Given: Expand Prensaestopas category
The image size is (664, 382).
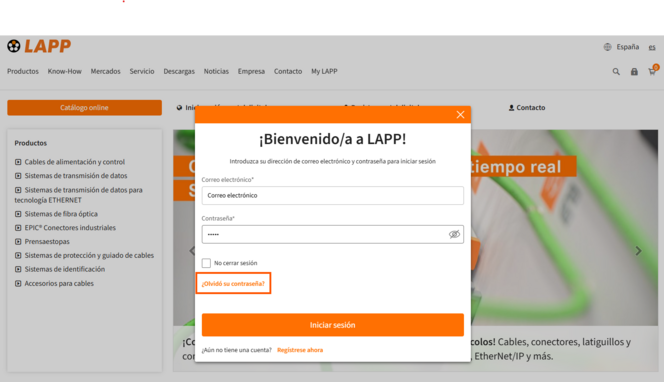Looking at the screenshot, I should pyautogui.click(x=42, y=242).
